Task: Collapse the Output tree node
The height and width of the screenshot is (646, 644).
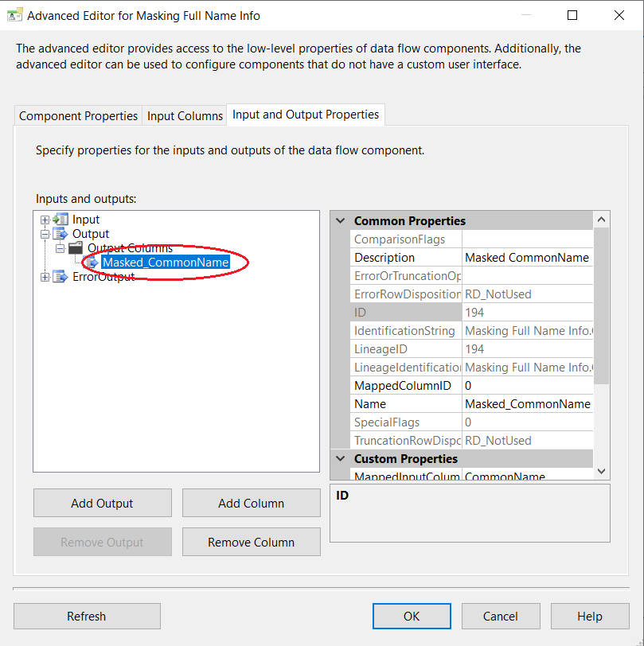Action: tap(45, 234)
